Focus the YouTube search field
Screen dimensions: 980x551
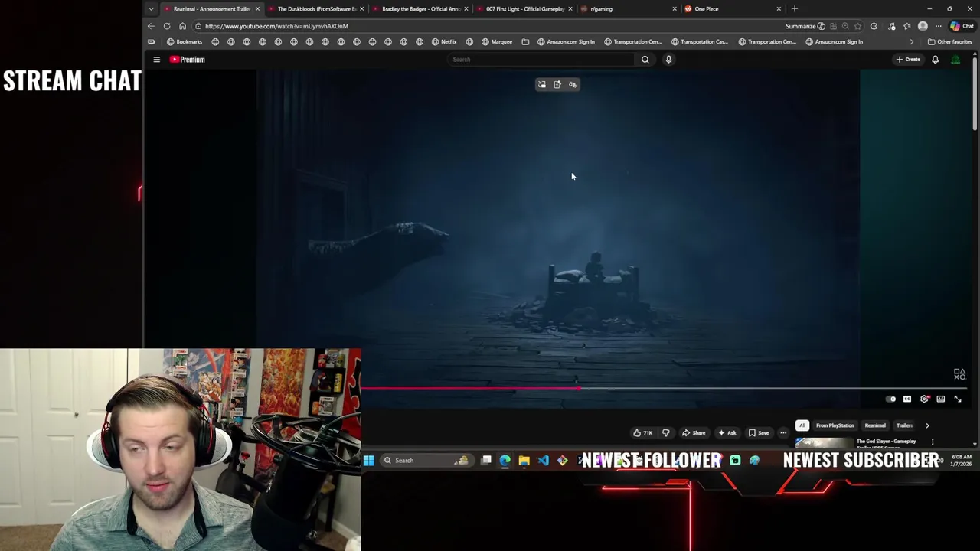click(x=542, y=59)
